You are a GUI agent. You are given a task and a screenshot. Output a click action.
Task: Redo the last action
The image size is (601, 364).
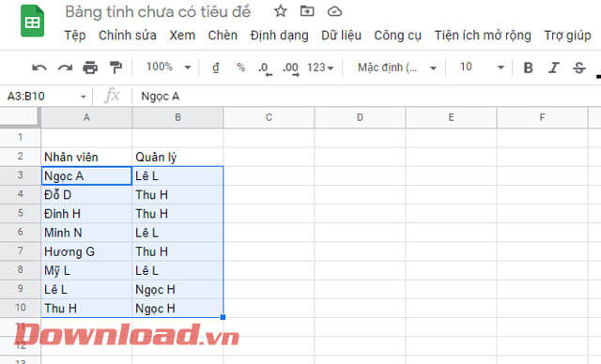[65, 68]
